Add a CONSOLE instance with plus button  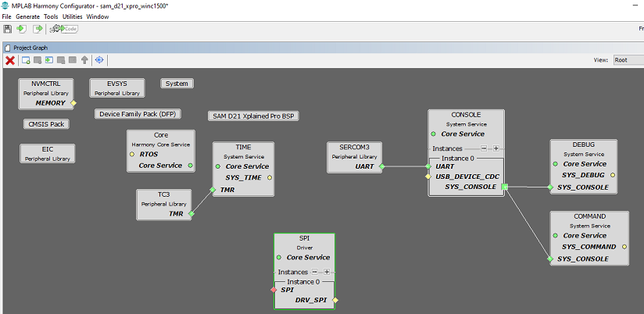(496, 148)
